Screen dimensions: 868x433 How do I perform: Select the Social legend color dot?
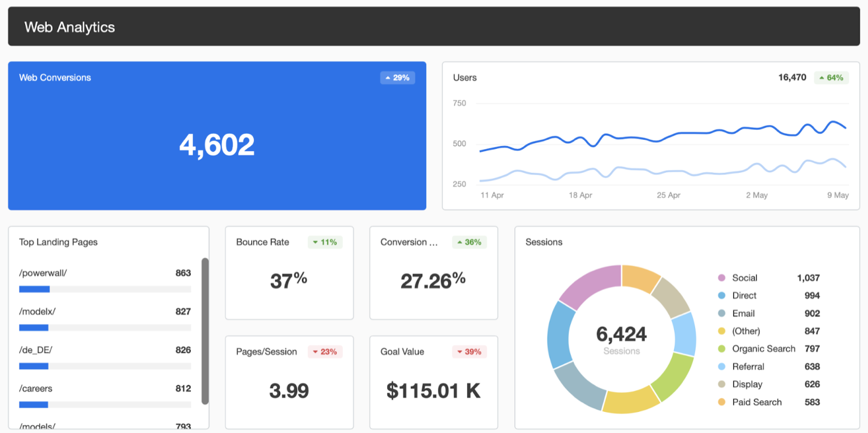pos(721,278)
